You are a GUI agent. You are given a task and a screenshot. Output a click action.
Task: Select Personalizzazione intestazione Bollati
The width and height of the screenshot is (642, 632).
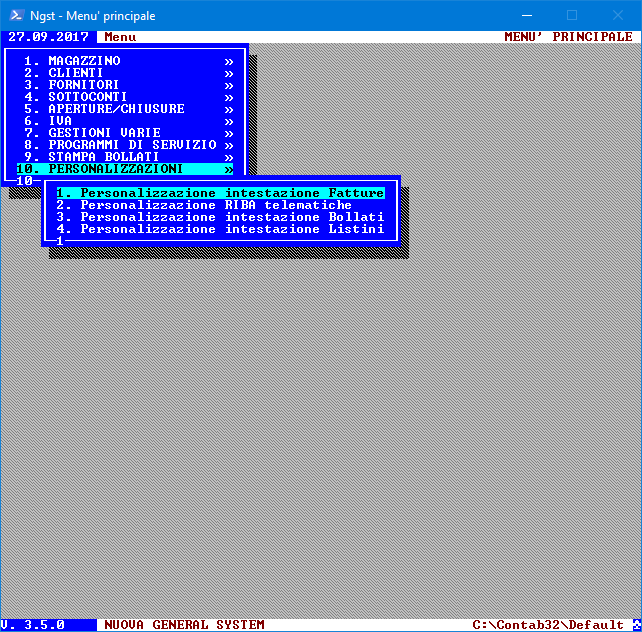220,217
